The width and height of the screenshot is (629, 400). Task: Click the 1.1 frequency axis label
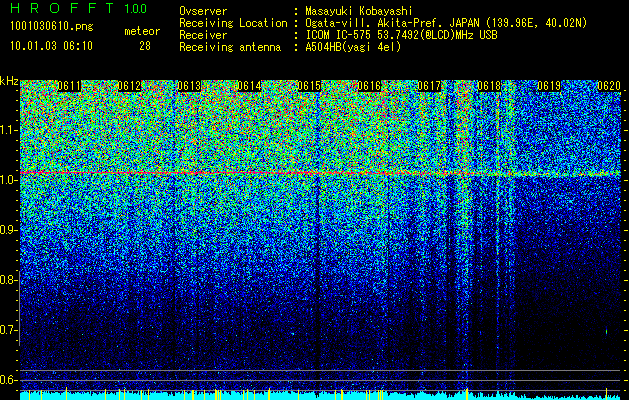(x=7, y=130)
